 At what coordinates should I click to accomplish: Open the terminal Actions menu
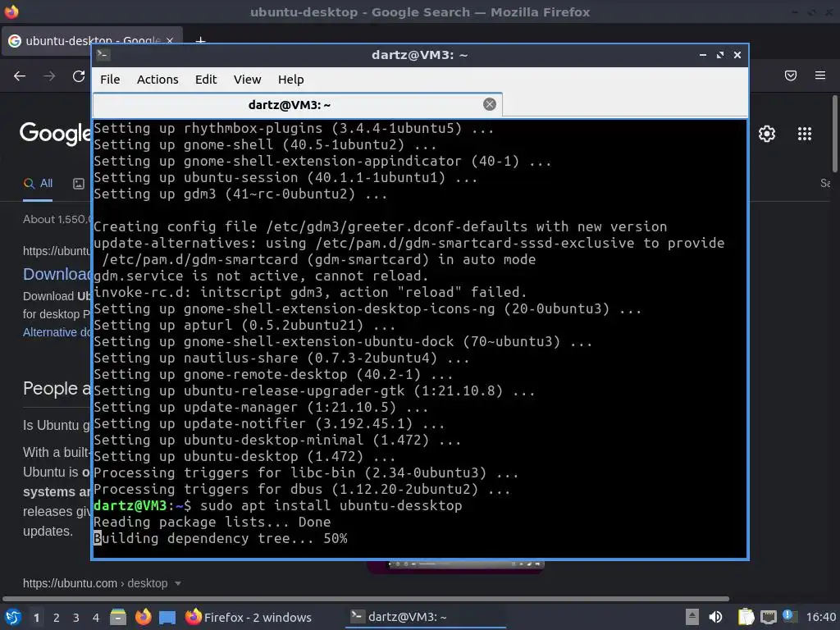(157, 80)
